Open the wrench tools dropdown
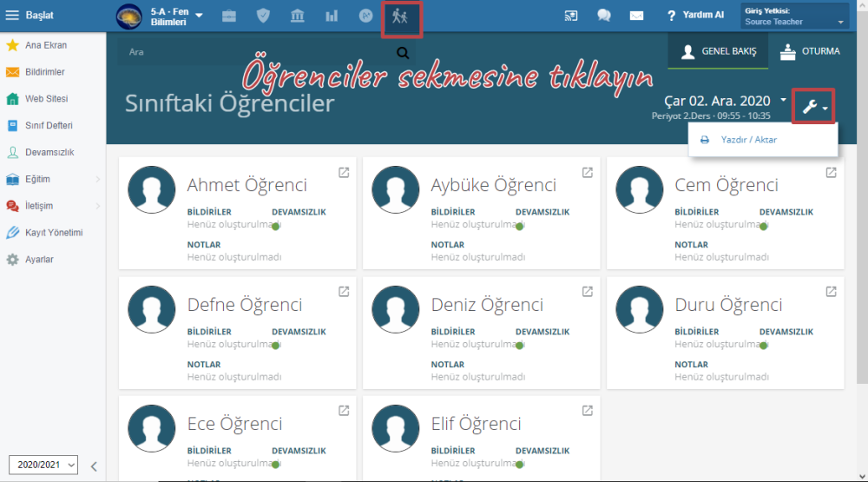This screenshot has height=482, width=868. click(x=813, y=106)
